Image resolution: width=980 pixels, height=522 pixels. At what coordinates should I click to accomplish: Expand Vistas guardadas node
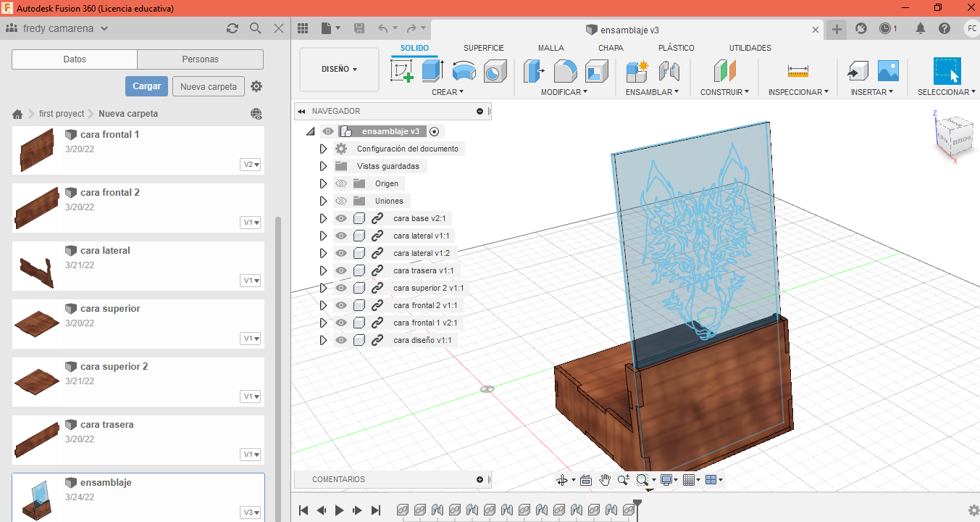pyautogui.click(x=324, y=166)
